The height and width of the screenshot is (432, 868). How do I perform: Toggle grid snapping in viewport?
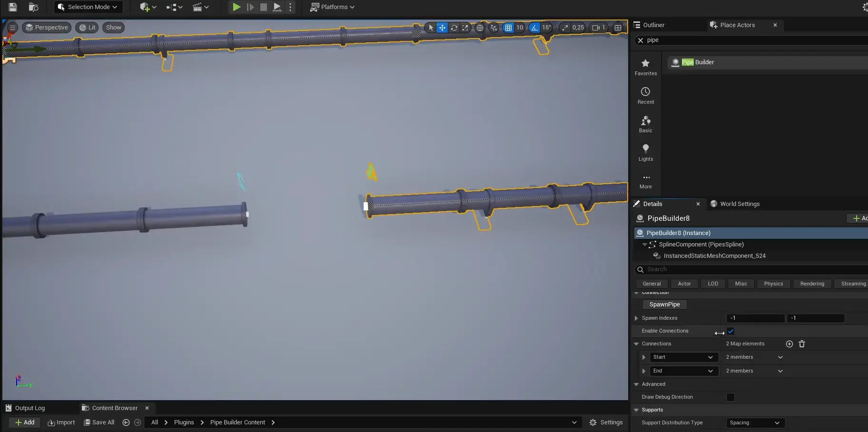pos(508,28)
